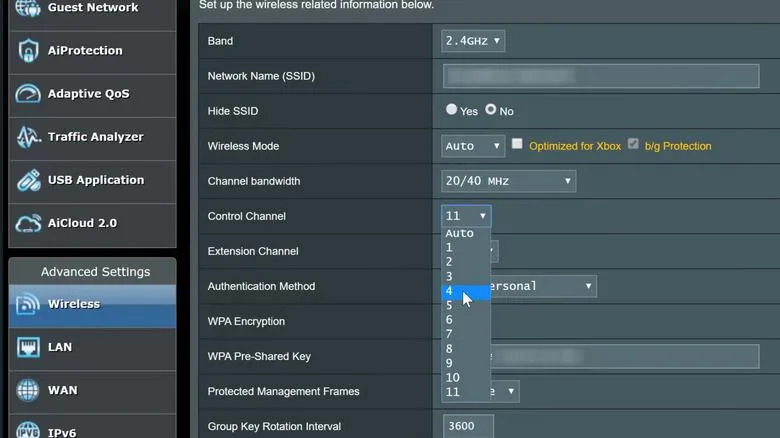Open the Authentication Method dropdown

[x=544, y=286]
